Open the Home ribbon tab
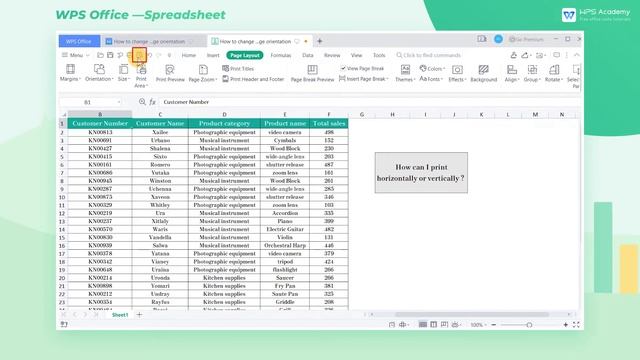The height and width of the screenshot is (360, 640). click(x=189, y=55)
